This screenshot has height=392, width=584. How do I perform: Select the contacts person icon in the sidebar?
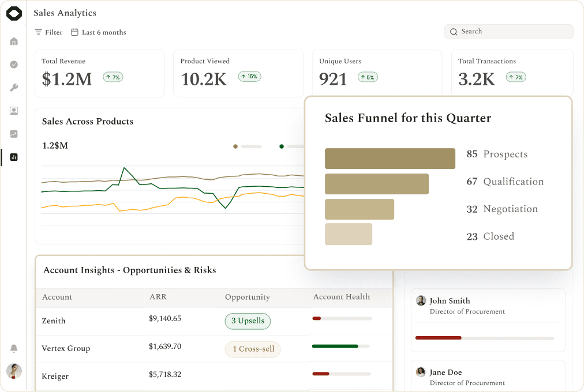click(x=14, y=111)
